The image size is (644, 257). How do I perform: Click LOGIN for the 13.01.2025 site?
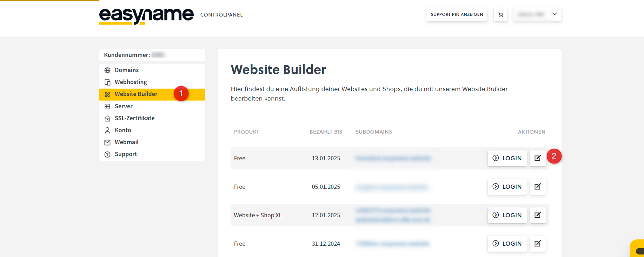click(x=507, y=158)
